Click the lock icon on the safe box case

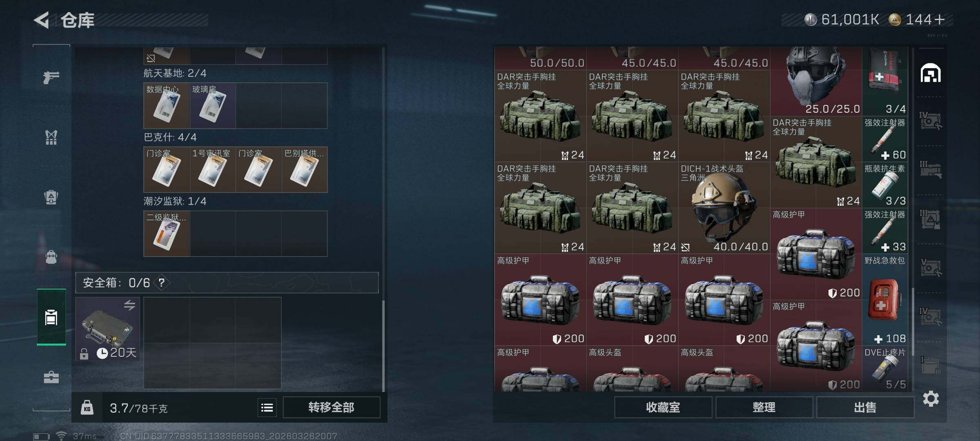point(84,354)
